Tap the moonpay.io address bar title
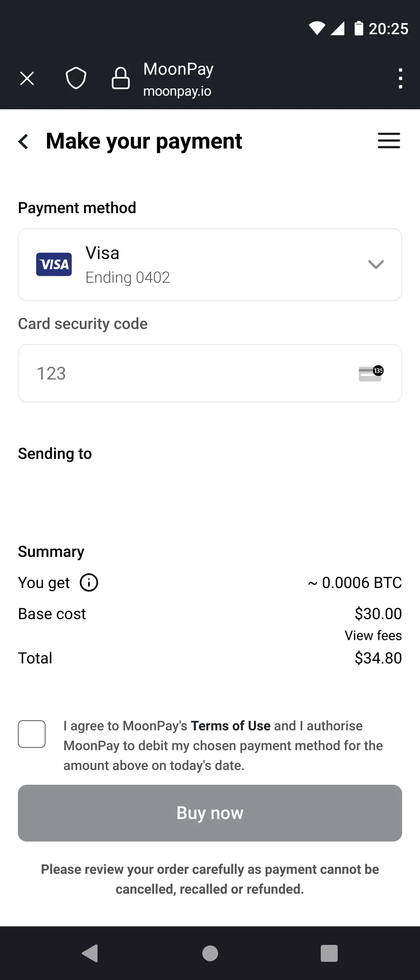Image resolution: width=420 pixels, height=980 pixels. [178, 80]
